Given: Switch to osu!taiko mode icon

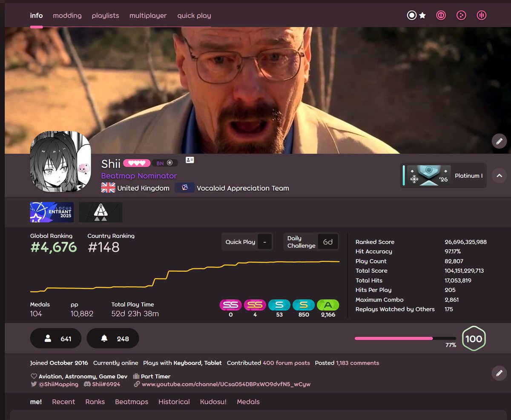Looking at the screenshot, I should click(441, 15).
